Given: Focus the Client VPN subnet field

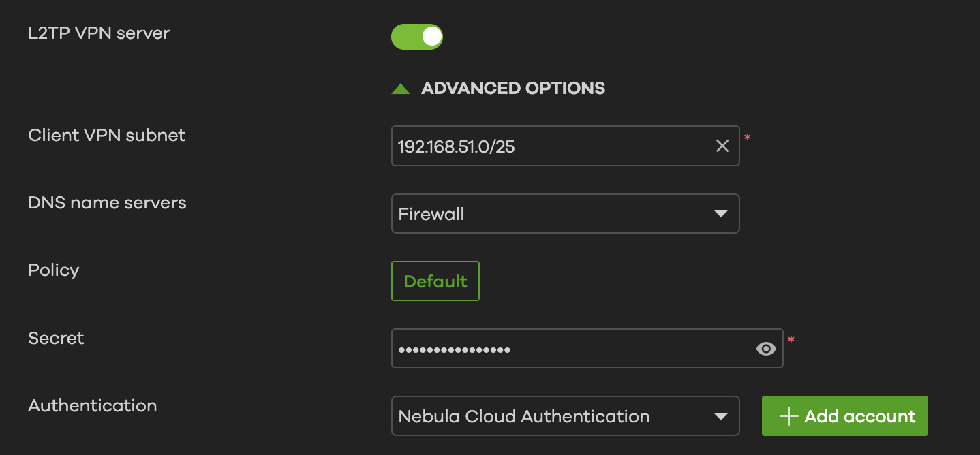Looking at the screenshot, I should [545, 146].
